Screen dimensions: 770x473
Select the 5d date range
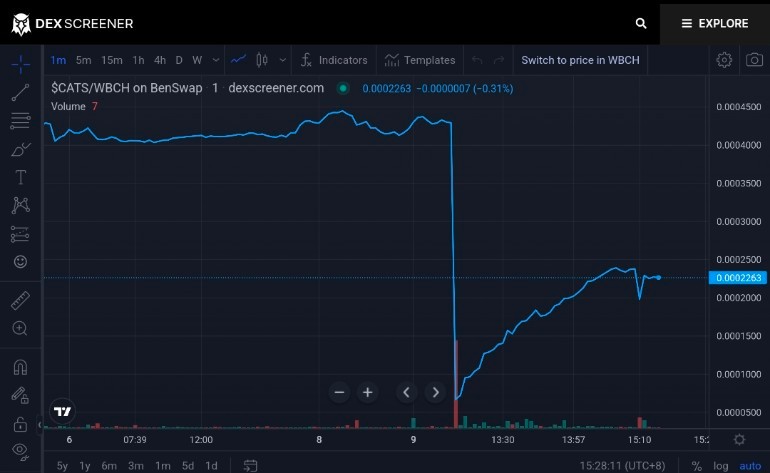(188, 466)
